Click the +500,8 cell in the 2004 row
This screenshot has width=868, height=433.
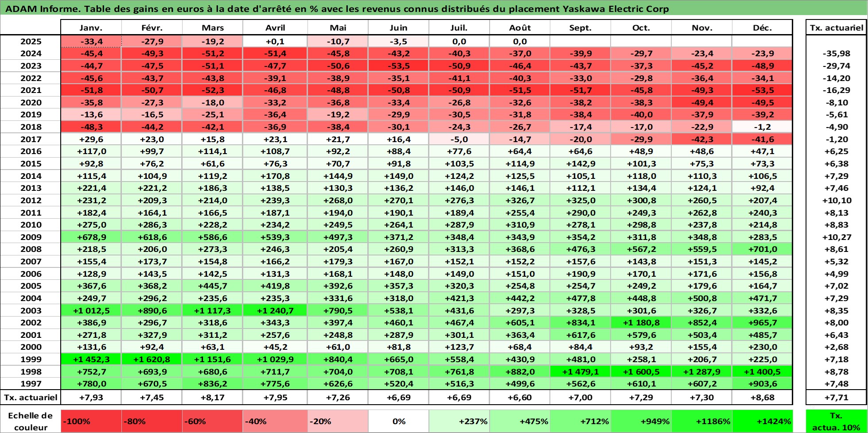pyautogui.click(x=702, y=298)
